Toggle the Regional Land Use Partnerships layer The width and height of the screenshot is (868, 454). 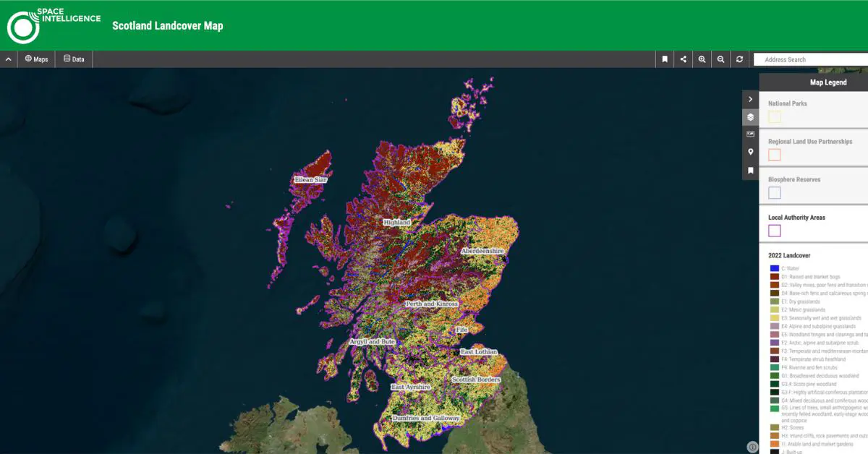pyautogui.click(x=775, y=155)
